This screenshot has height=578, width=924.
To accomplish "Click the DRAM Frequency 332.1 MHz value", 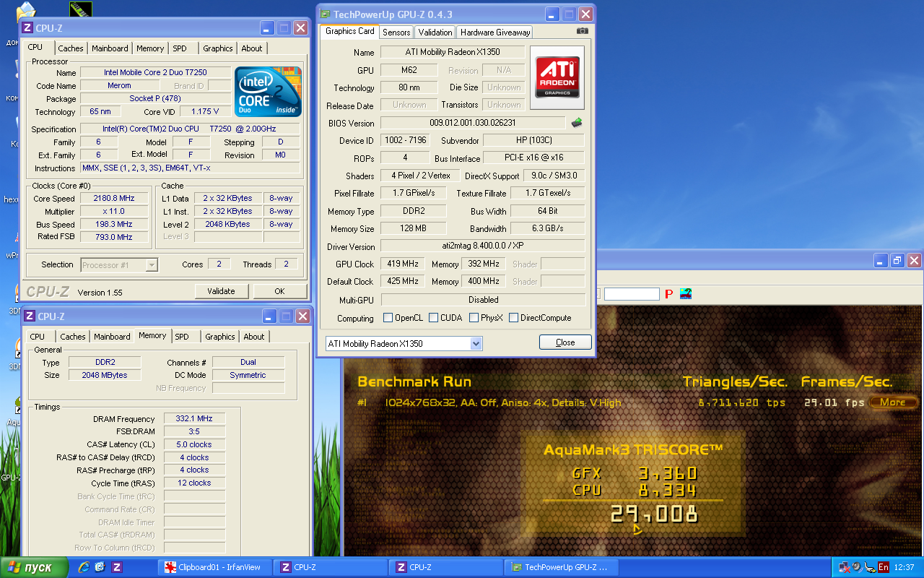I will 194,419.
